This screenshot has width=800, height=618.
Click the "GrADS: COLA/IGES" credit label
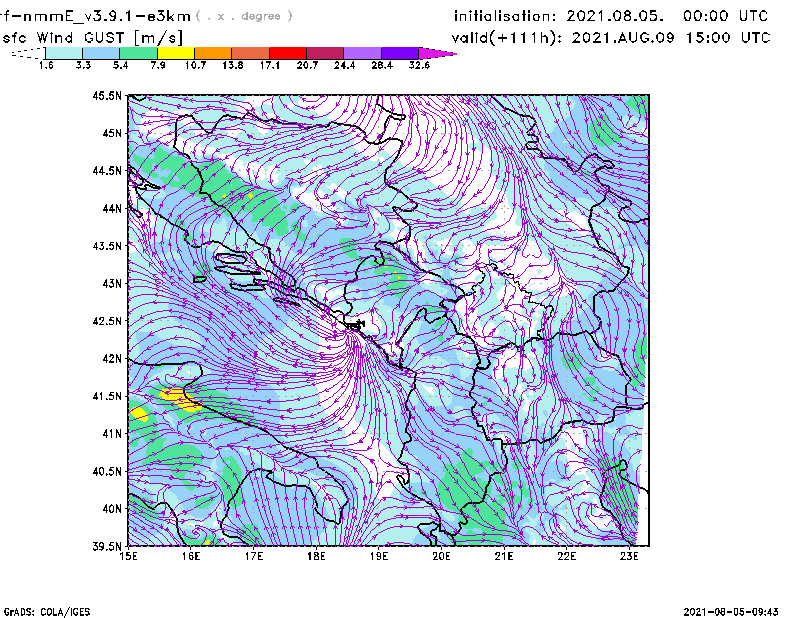tap(47, 611)
